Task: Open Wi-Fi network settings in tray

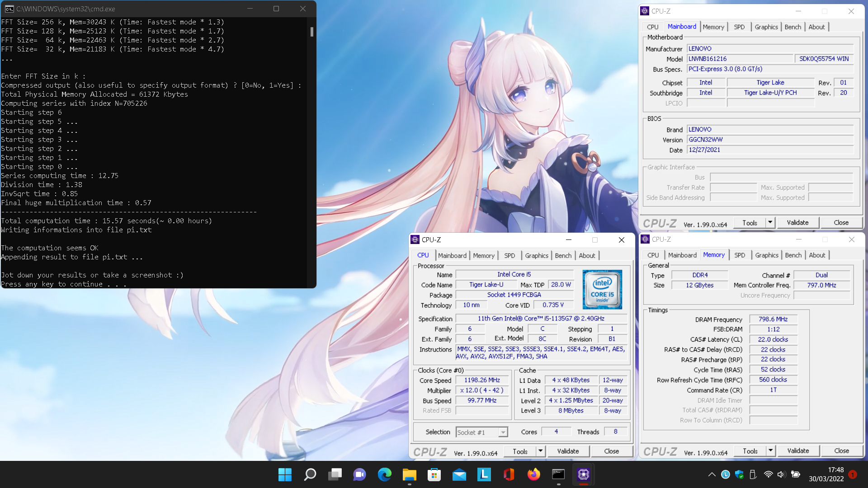Action: pyautogui.click(x=768, y=474)
